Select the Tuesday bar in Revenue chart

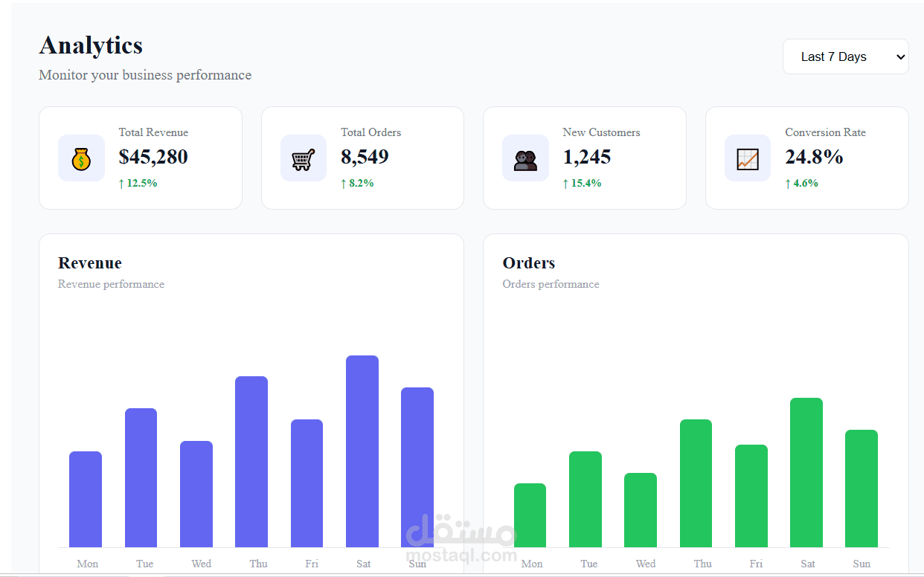click(x=141, y=478)
